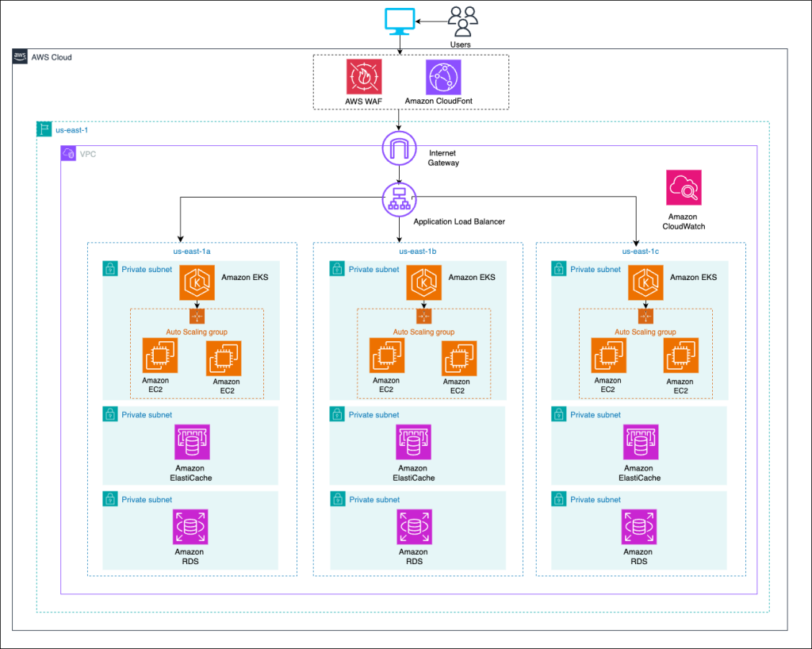Select the AWS WAF icon
812x649 pixels.
point(363,77)
